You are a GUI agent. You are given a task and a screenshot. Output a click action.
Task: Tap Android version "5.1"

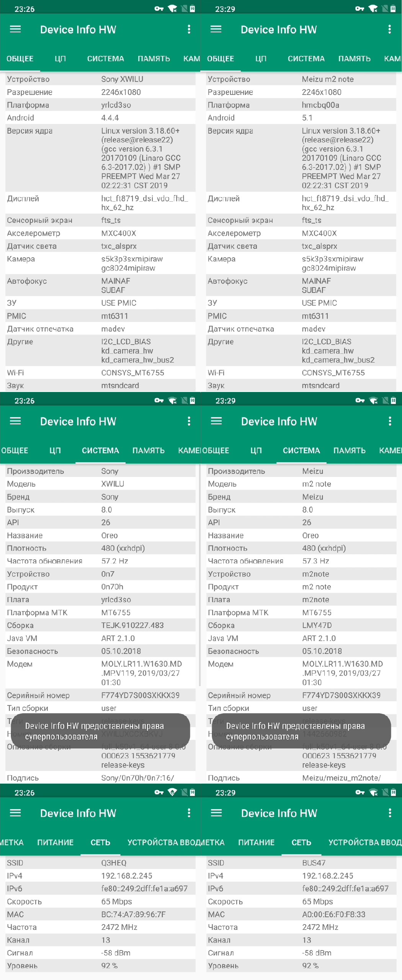(307, 118)
